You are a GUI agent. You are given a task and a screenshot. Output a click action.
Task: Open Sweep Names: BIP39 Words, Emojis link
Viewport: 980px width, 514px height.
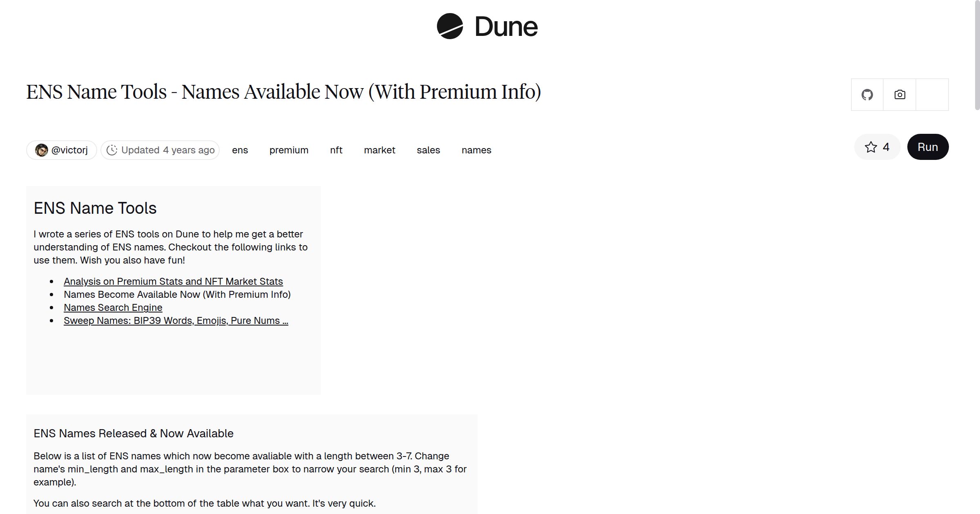(176, 321)
